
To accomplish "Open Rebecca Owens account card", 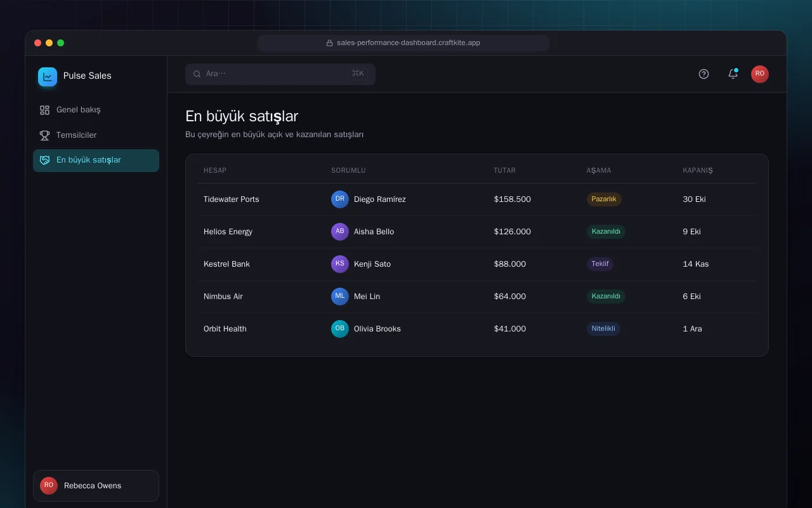I will pos(96,486).
